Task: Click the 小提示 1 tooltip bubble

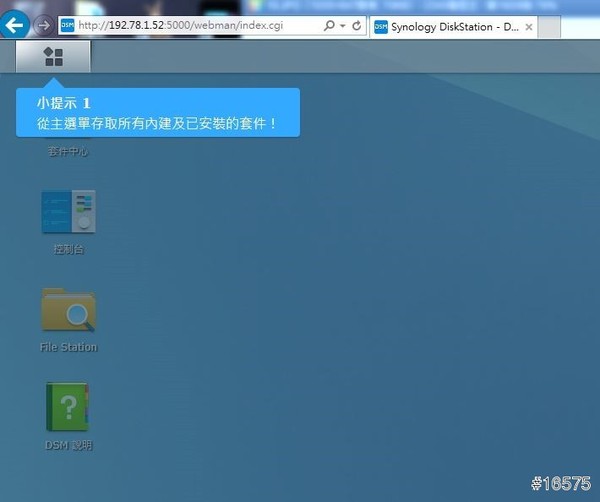Action: [158, 112]
